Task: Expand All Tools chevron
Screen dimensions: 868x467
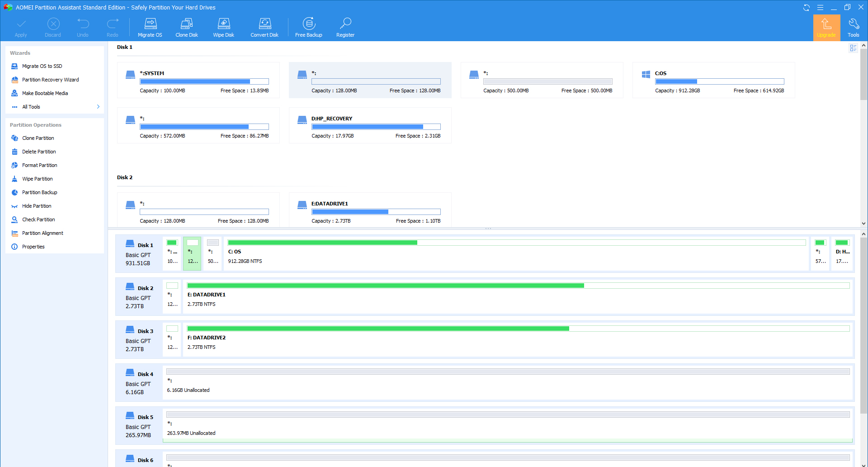Action: tap(98, 107)
